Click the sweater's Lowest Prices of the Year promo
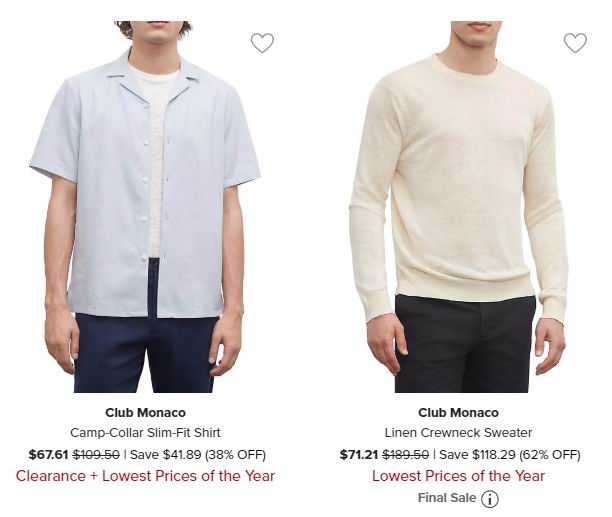This screenshot has height=517, width=612. pyautogui.click(x=458, y=476)
